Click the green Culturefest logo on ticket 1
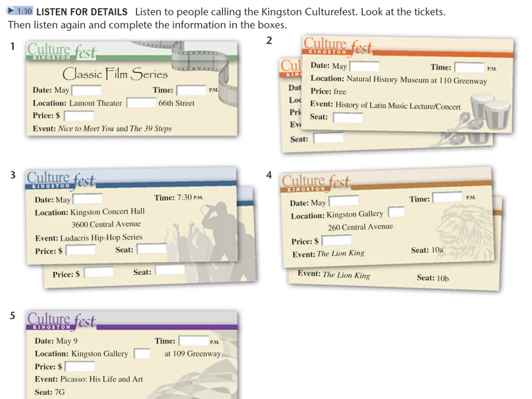This screenshot has height=399, width=532. (x=62, y=52)
